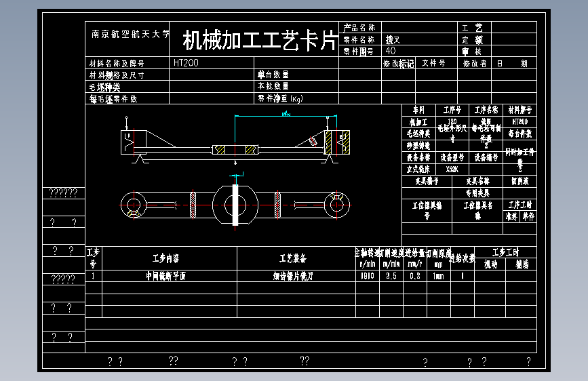Click the 每台件数 cell

coord(520,134)
